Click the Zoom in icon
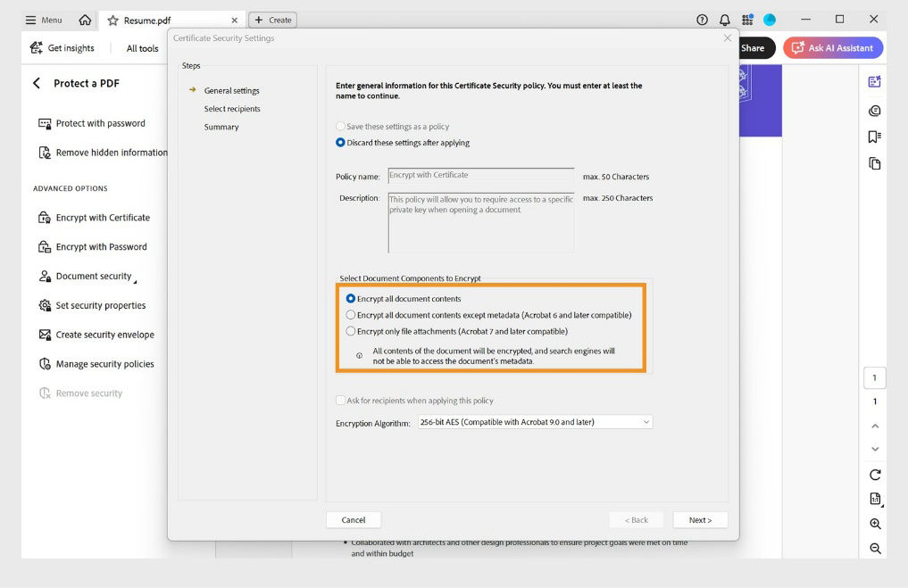This screenshot has width=908, height=588. [x=874, y=524]
